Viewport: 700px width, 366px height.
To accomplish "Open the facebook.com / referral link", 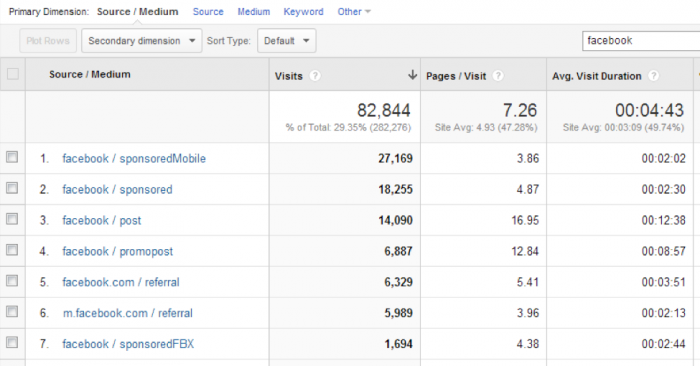I will (x=121, y=282).
